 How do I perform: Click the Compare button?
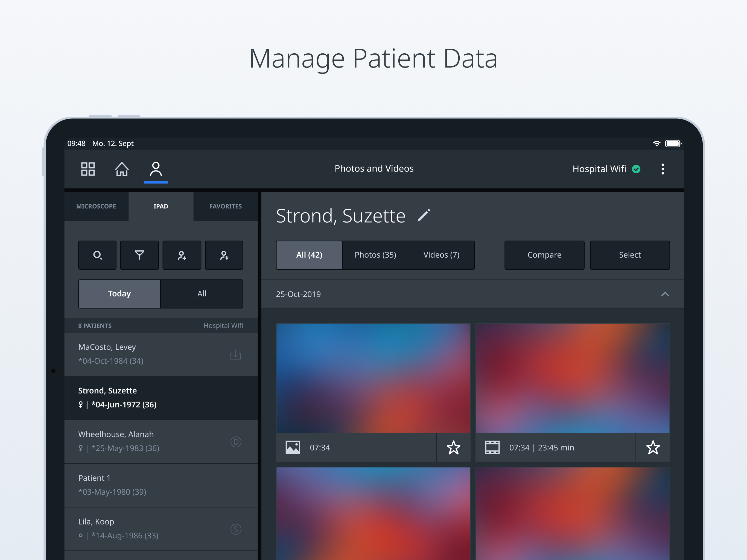tap(544, 255)
